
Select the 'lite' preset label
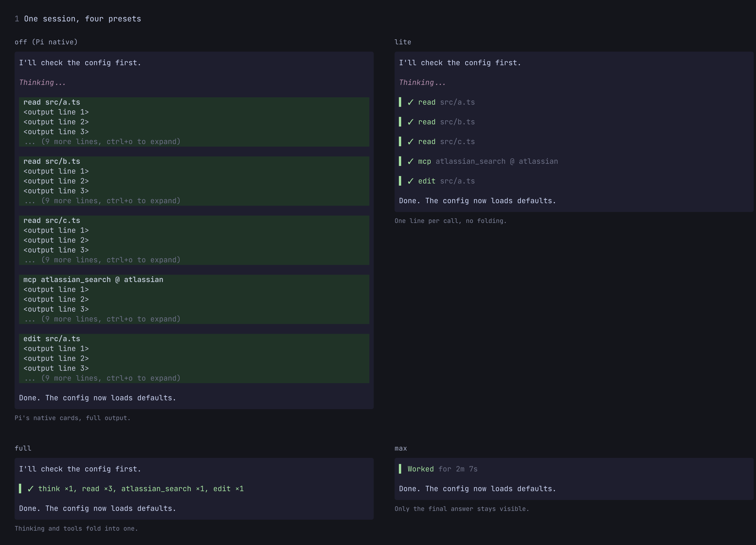point(403,42)
